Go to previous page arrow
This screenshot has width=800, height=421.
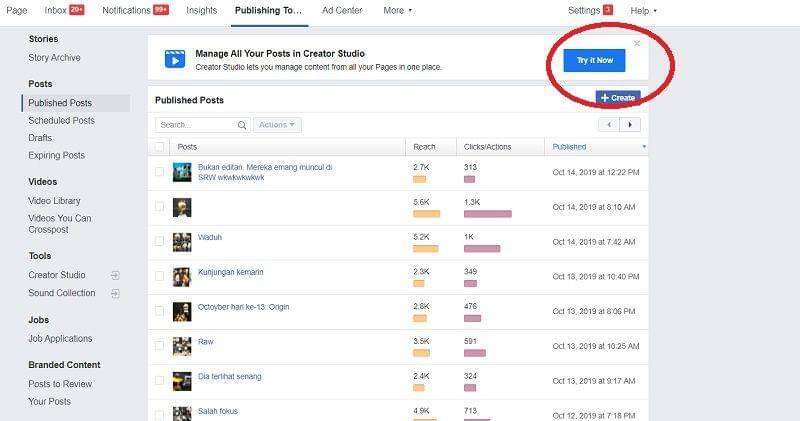click(609, 125)
